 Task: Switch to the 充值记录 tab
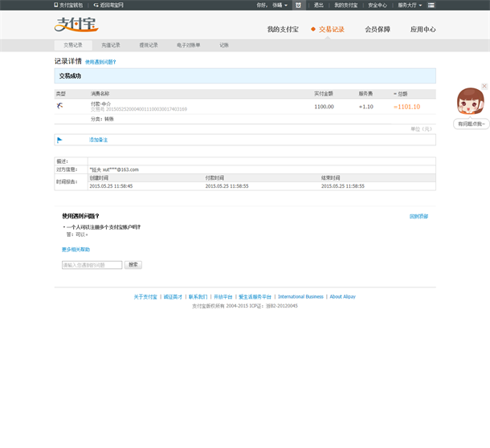pyautogui.click(x=111, y=45)
